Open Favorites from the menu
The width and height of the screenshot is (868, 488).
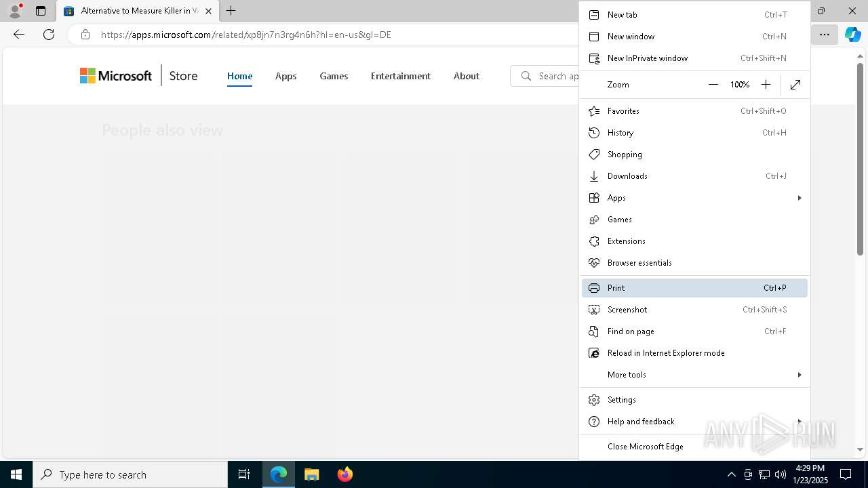[694, 110]
